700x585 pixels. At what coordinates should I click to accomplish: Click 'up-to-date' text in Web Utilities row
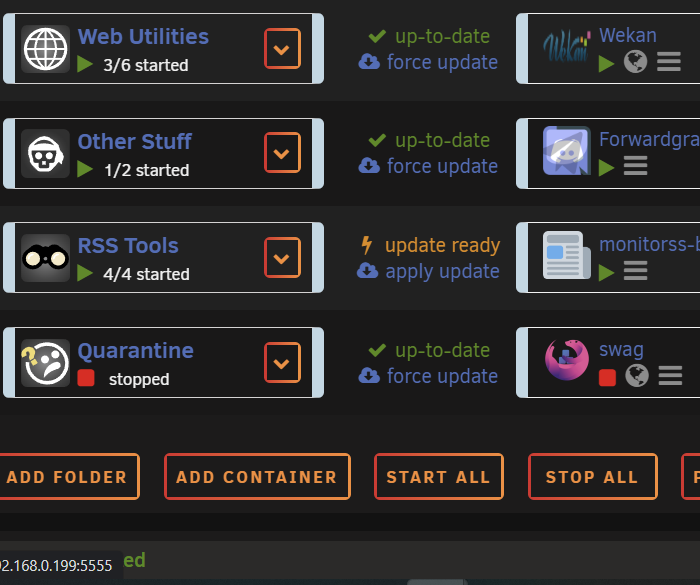tap(442, 36)
